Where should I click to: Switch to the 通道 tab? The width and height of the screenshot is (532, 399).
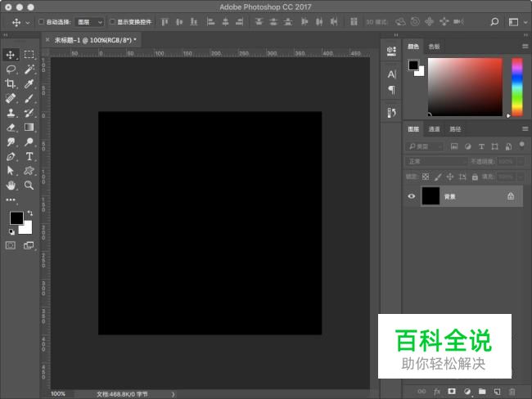434,129
